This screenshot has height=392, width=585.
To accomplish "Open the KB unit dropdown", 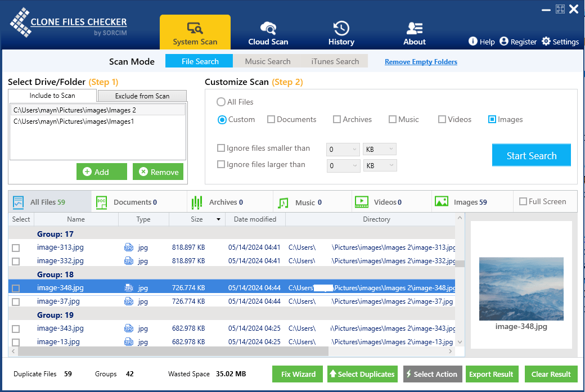I will (379, 149).
